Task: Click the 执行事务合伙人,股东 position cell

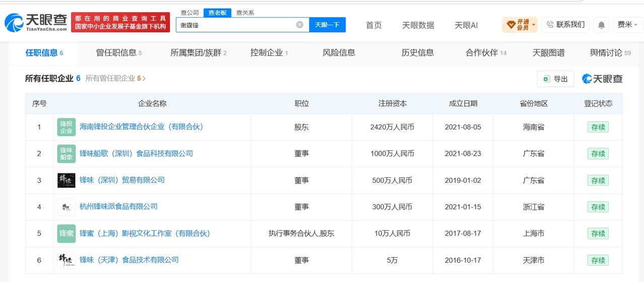Action: pyautogui.click(x=301, y=234)
